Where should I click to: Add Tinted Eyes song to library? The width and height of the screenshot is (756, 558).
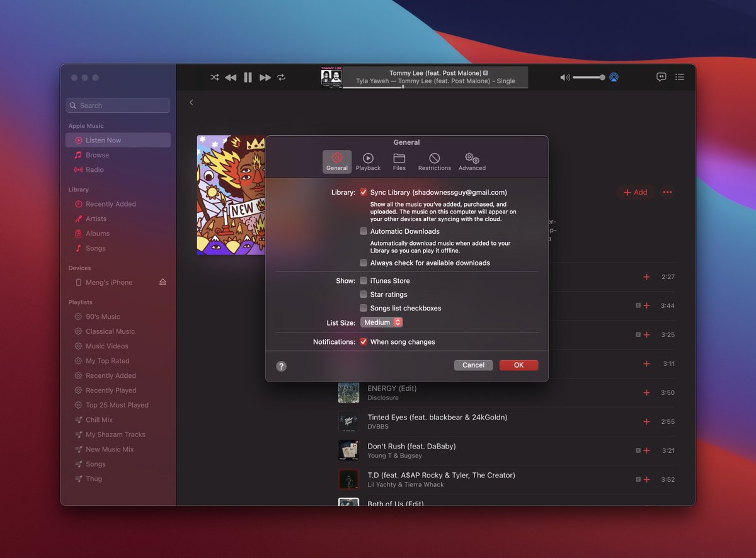coord(646,422)
